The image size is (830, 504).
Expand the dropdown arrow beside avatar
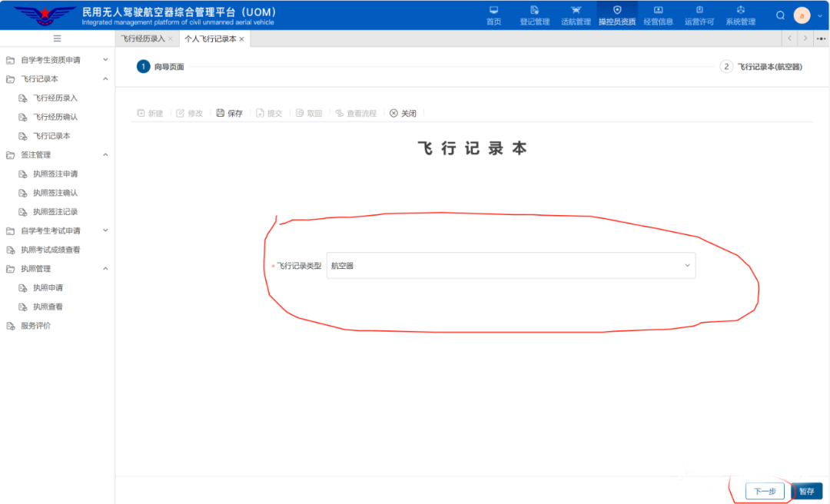click(820, 16)
